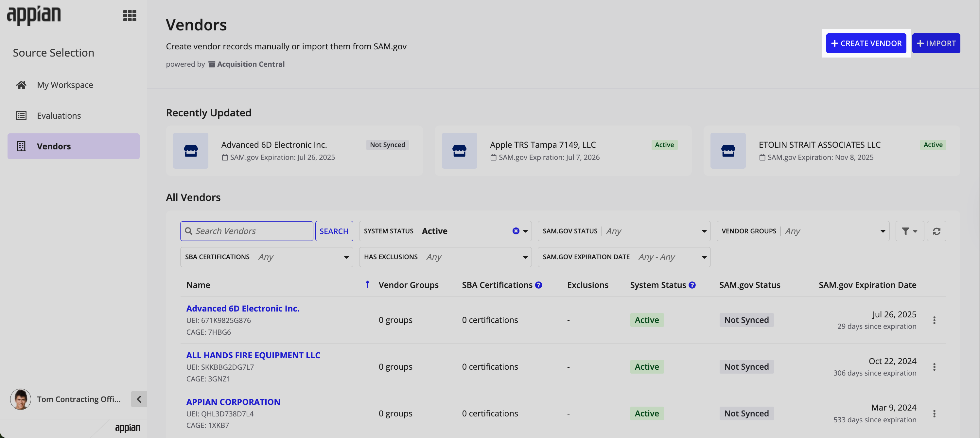The image size is (980, 438).
Task: Open the Vendor Groups filter dropdown
Action: [803, 231]
